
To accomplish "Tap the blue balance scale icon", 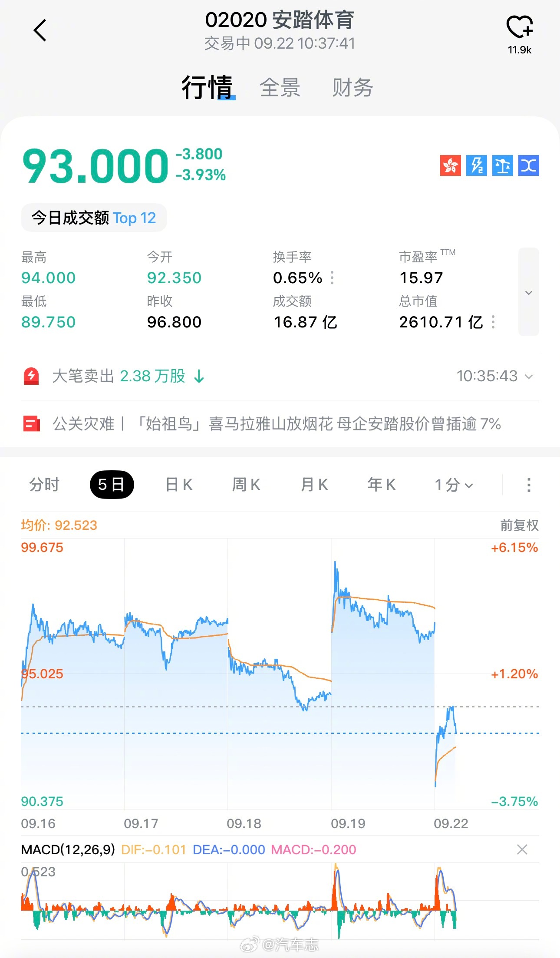I will tap(502, 165).
